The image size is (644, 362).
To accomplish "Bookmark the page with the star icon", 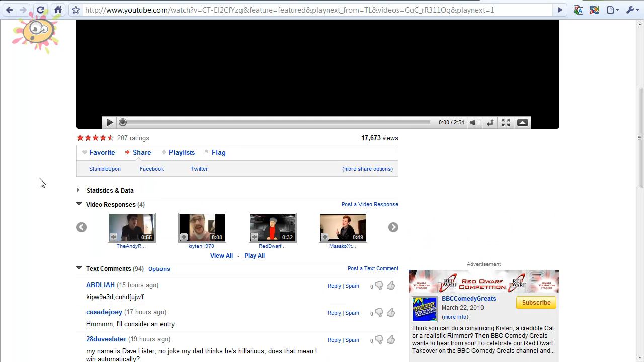I will tap(76, 10).
